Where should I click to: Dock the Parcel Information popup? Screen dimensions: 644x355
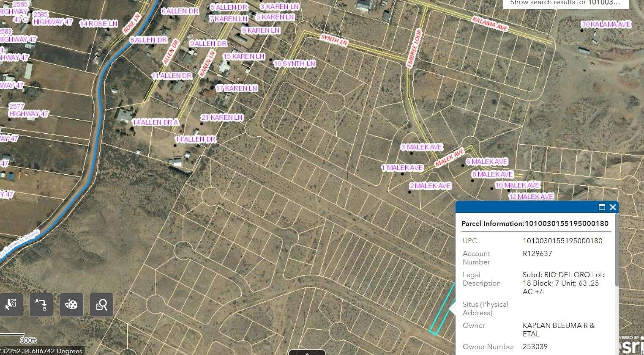click(x=603, y=207)
